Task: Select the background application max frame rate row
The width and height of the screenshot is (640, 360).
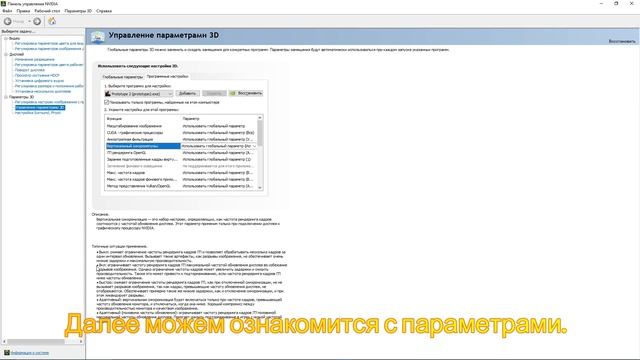Action: 182,179
